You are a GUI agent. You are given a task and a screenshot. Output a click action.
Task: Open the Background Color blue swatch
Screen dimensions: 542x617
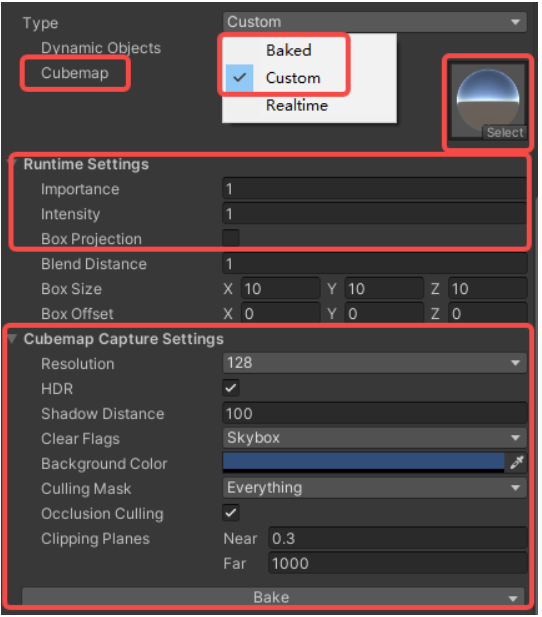pyautogui.click(x=363, y=462)
